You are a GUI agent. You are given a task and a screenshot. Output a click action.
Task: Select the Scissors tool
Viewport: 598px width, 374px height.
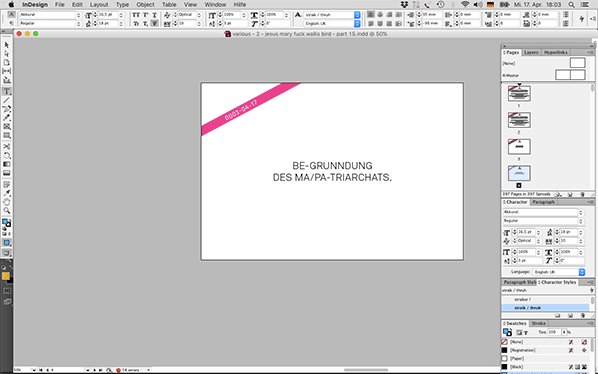(6, 146)
